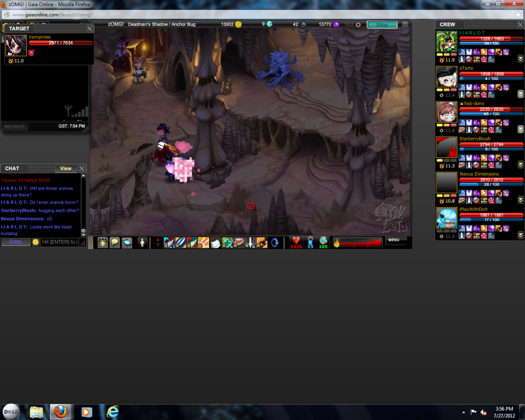Click the StarberryBlush name in chat
This screenshot has width=525, height=420.
pyautogui.click(x=18, y=210)
